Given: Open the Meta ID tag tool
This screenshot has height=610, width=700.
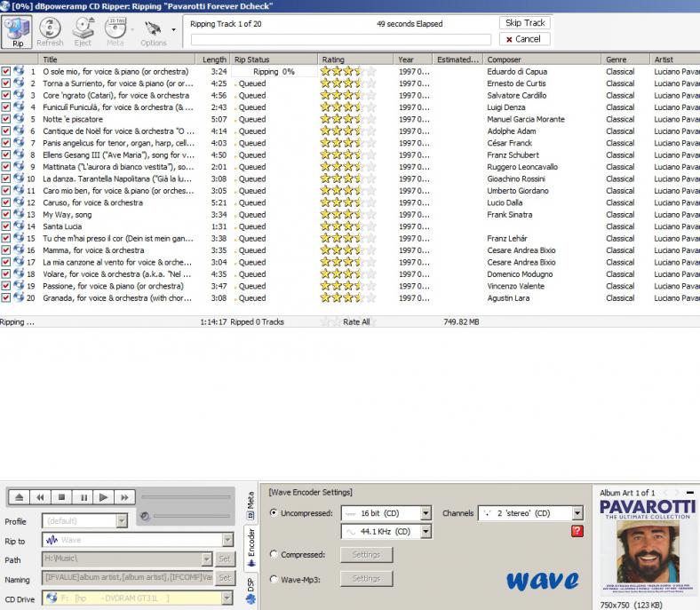Looking at the screenshot, I should tap(115, 31).
